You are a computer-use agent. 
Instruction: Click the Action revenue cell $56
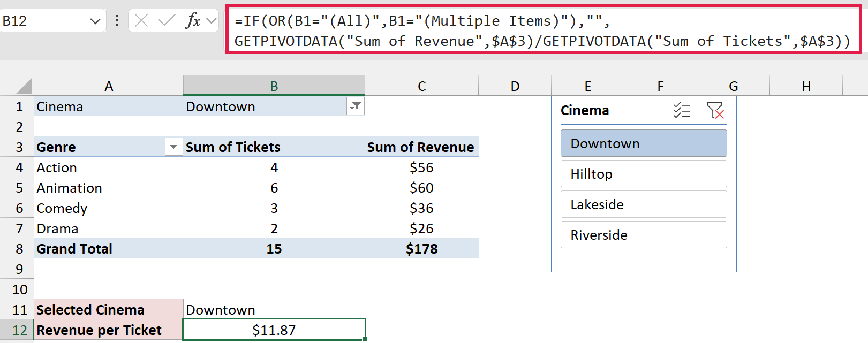422,167
